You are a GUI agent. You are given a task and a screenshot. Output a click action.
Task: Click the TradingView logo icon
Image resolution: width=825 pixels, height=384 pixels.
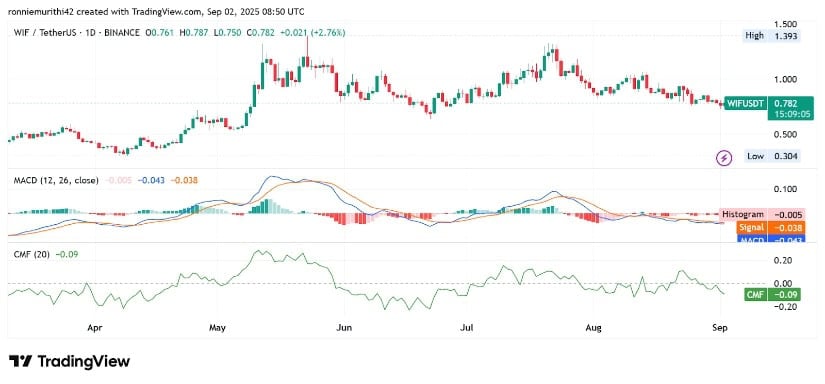coord(21,361)
